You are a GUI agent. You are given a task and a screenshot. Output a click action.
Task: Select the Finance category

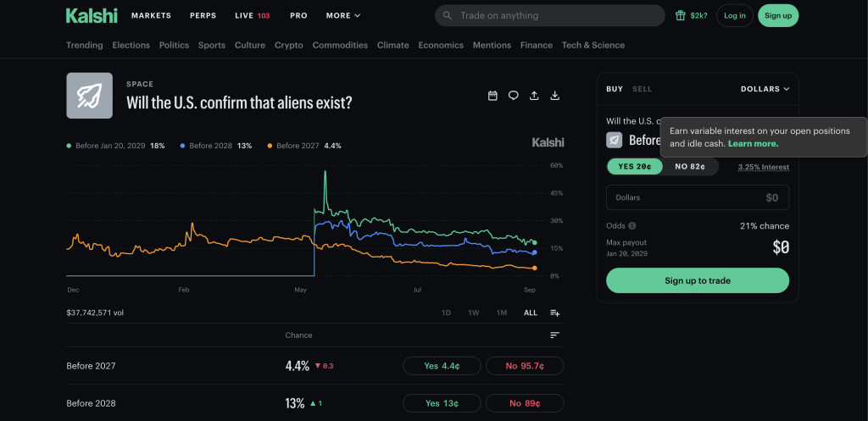pos(537,46)
